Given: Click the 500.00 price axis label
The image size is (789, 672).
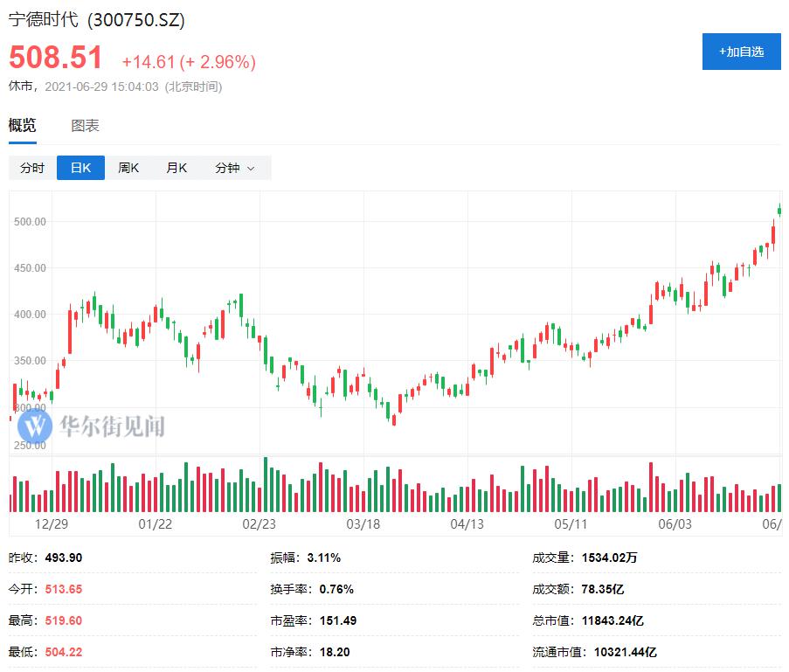Looking at the screenshot, I should point(30,222).
